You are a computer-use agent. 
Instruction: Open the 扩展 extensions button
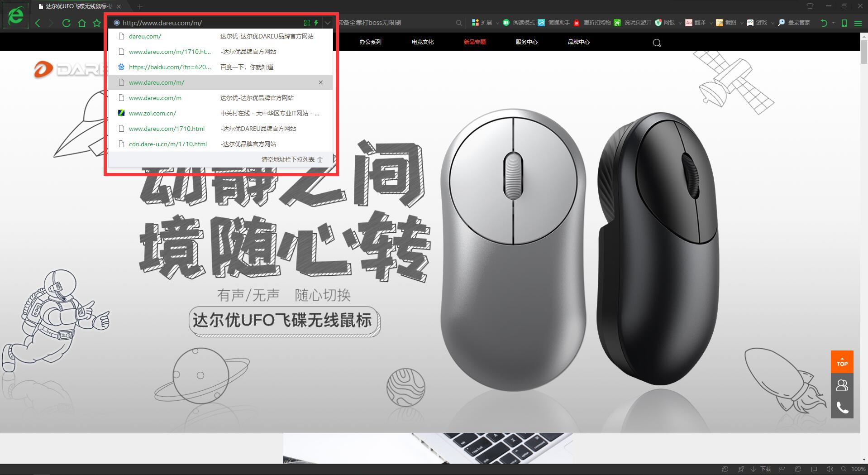482,23
